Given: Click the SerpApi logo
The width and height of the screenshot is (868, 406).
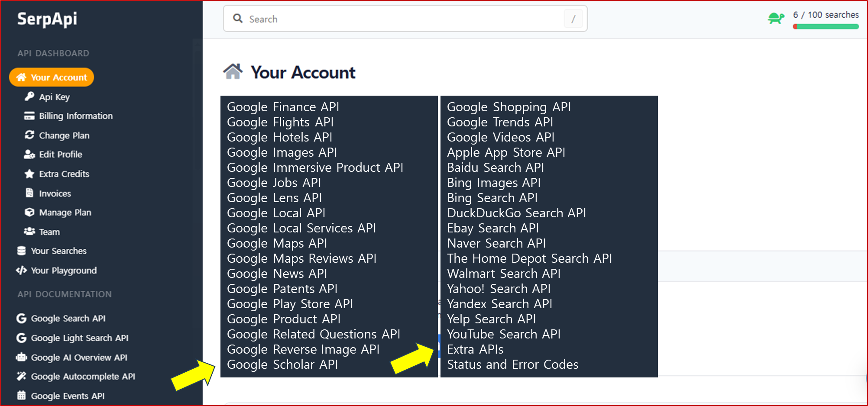Looking at the screenshot, I should (47, 19).
